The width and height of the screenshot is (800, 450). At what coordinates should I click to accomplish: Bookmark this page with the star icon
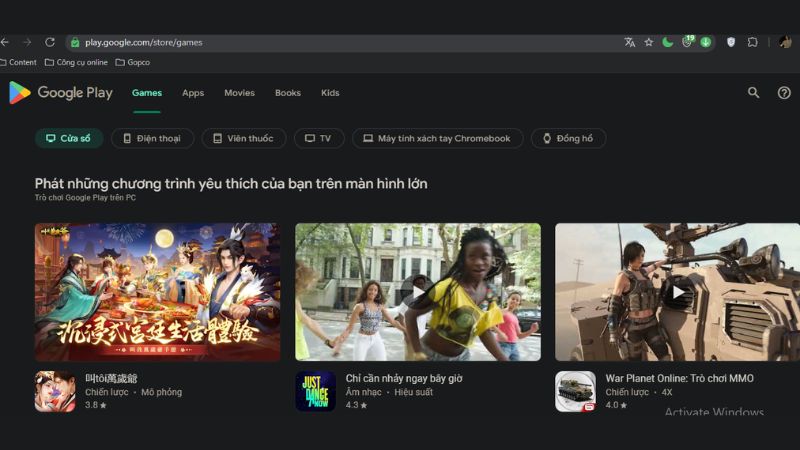click(x=648, y=42)
